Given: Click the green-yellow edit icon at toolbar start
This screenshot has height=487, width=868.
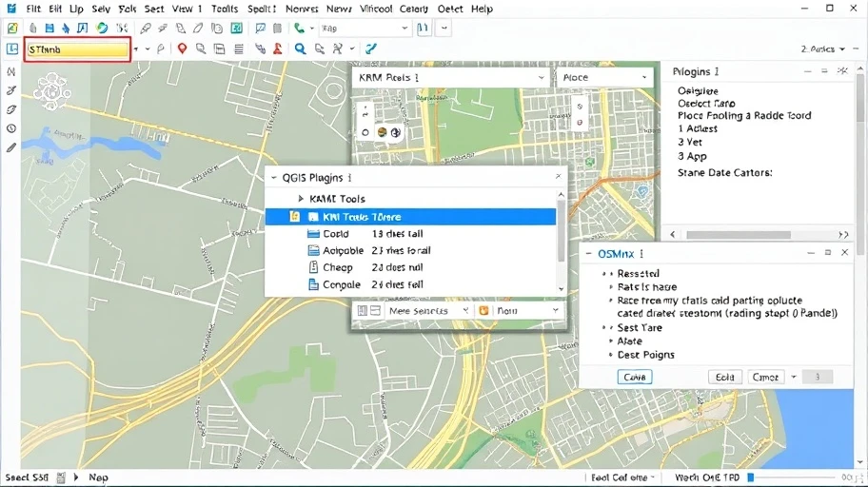Looking at the screenshot, I should click(12, 28).
